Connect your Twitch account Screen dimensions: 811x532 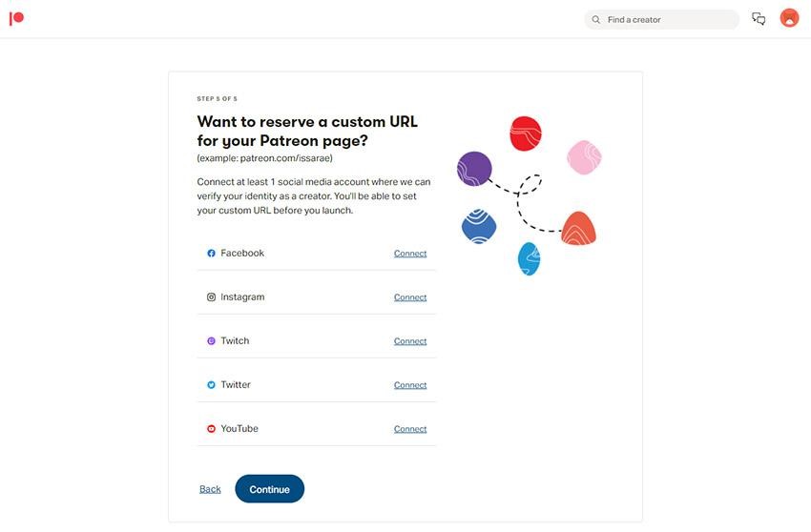(410, 341)
